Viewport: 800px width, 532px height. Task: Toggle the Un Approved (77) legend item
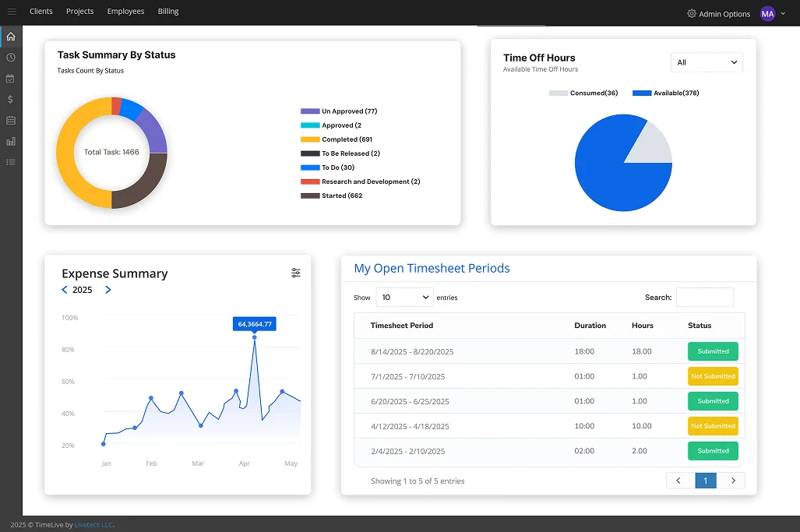pyautogui.click(x=339, y=111)
